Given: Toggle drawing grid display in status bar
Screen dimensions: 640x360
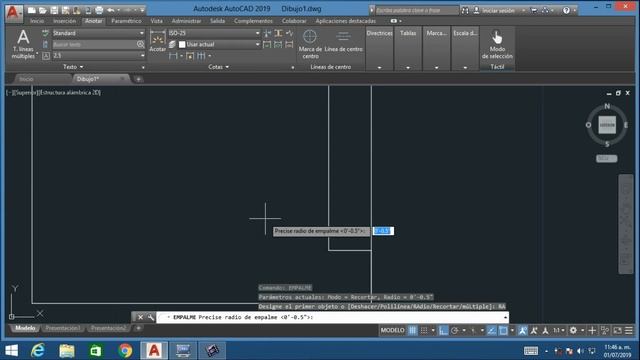Looking at the screenshot, I should point(413,330).
